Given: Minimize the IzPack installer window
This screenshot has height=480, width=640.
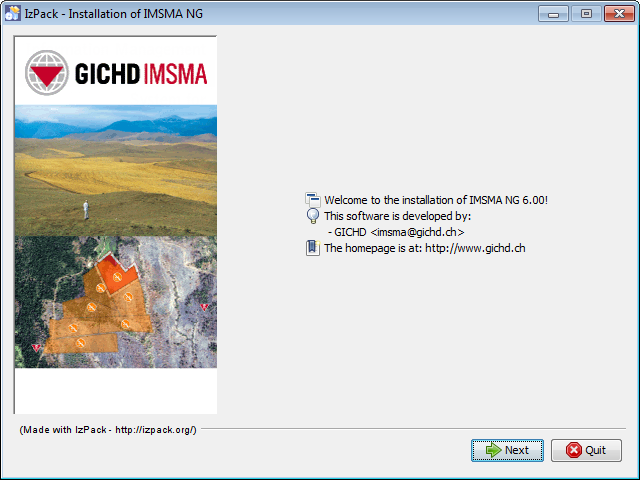Looking at the screenshot, I should click(553, 14).
